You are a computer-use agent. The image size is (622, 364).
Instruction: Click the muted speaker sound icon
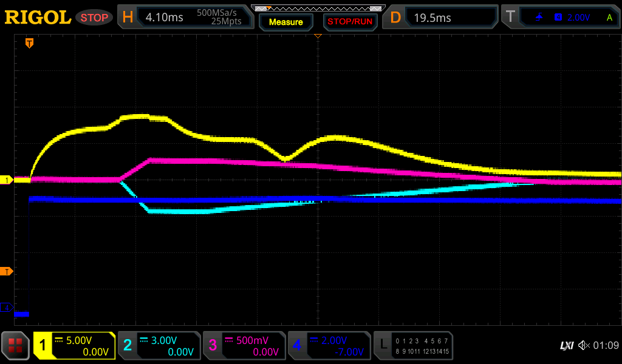click(x=584, y=346)
